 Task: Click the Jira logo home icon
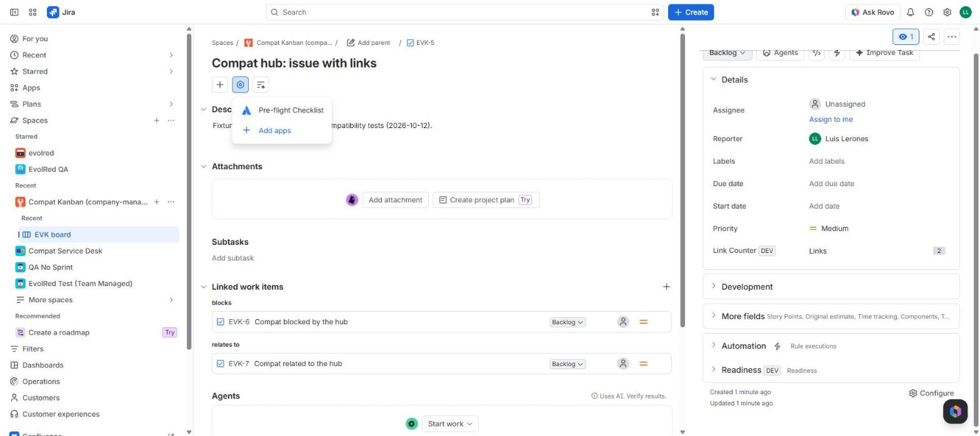(x=53, y=12)
